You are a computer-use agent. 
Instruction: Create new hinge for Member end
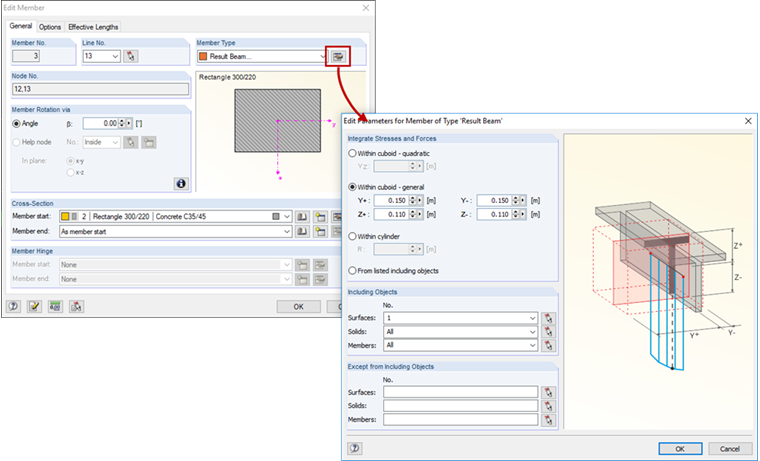click(x=302, y=279)
